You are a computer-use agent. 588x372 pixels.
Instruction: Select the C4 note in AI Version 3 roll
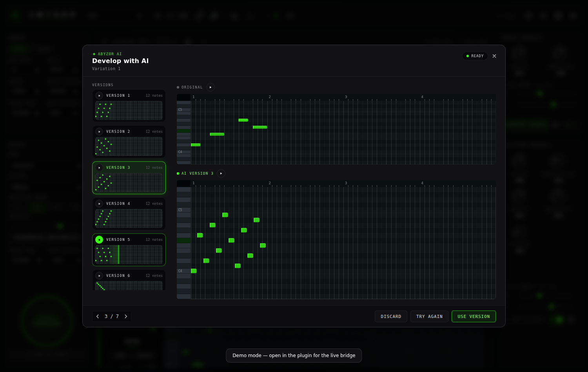pos(194,271)
